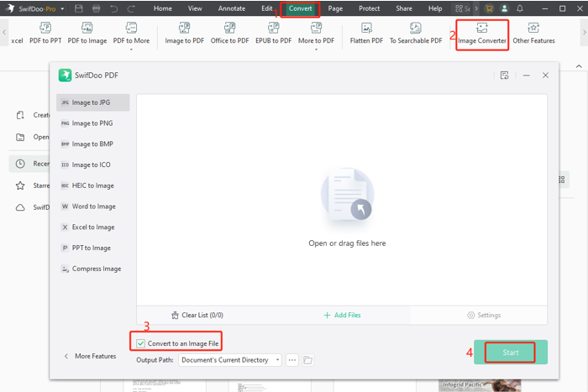The height and width of the screenshot is (392, 588).
Task: Select the Flatten PDF tool
Action: click(366, 33)
